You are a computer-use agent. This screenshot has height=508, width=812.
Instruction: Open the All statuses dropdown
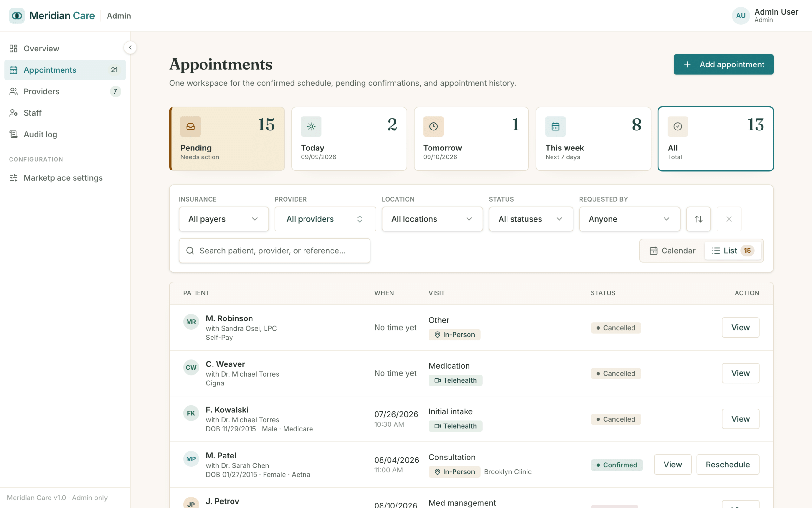click(x=531, y=219)
